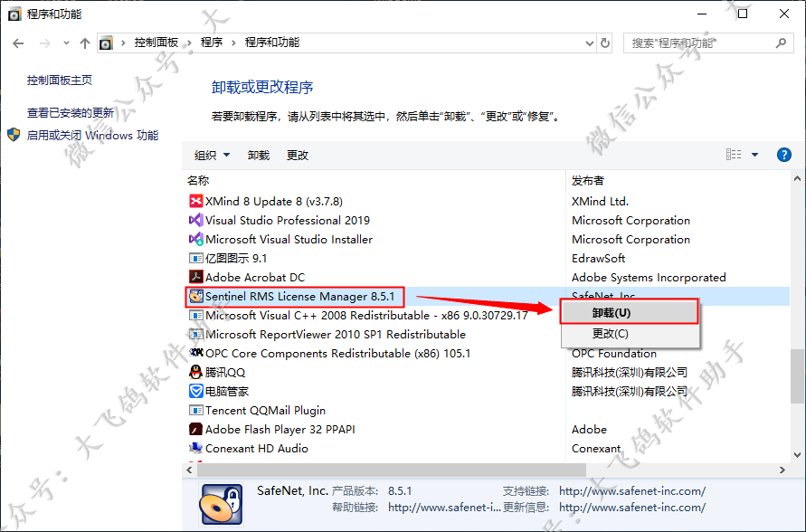The width and height of the screenshot is (806, 532).
Task: Click the 卸载 toolbar button
Action: (259, 155)
